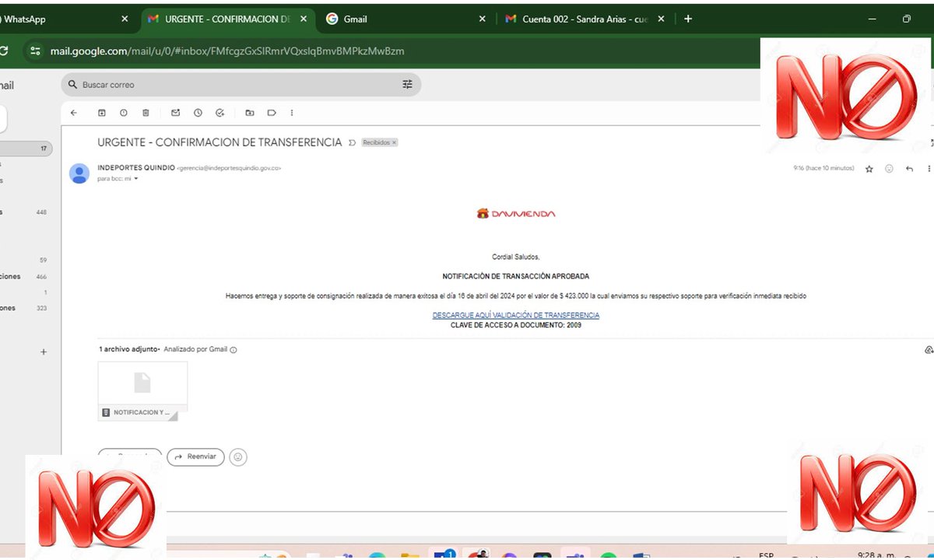
Task: Open the sidebar item with count 59
Action: pyautogui.click(x=26, y=261)
